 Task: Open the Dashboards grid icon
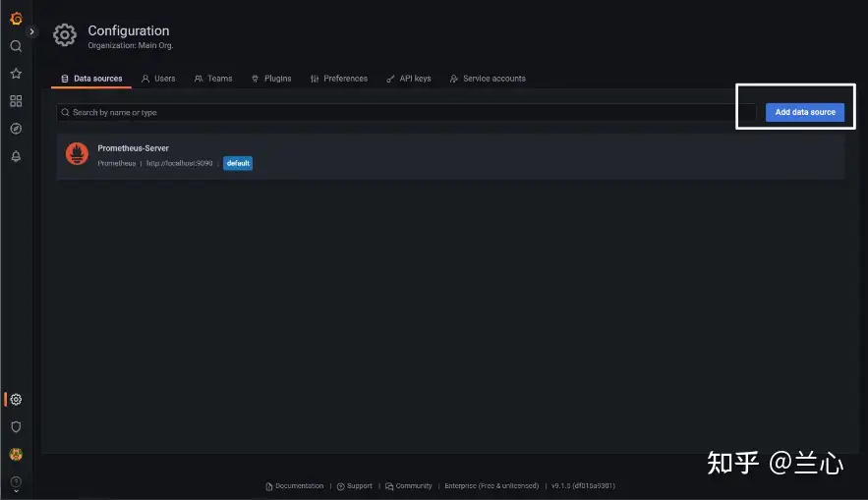[16, 101]
